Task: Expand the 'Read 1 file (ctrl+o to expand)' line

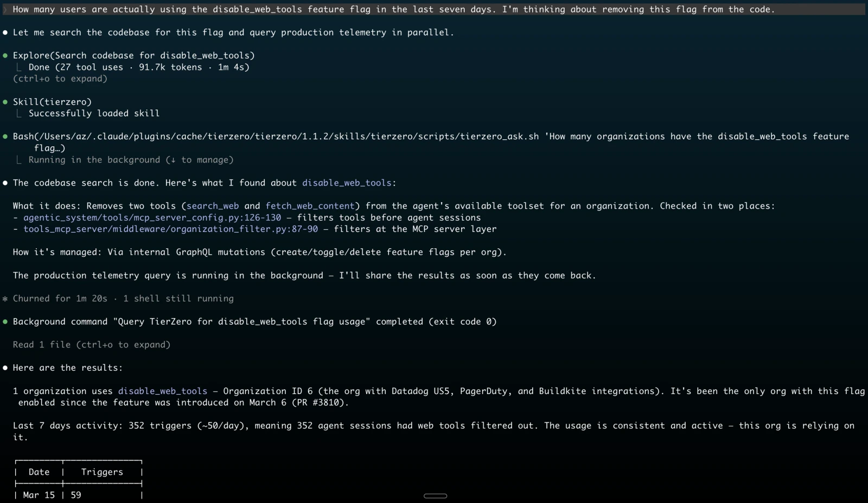Action: click(x=92, y=345)
